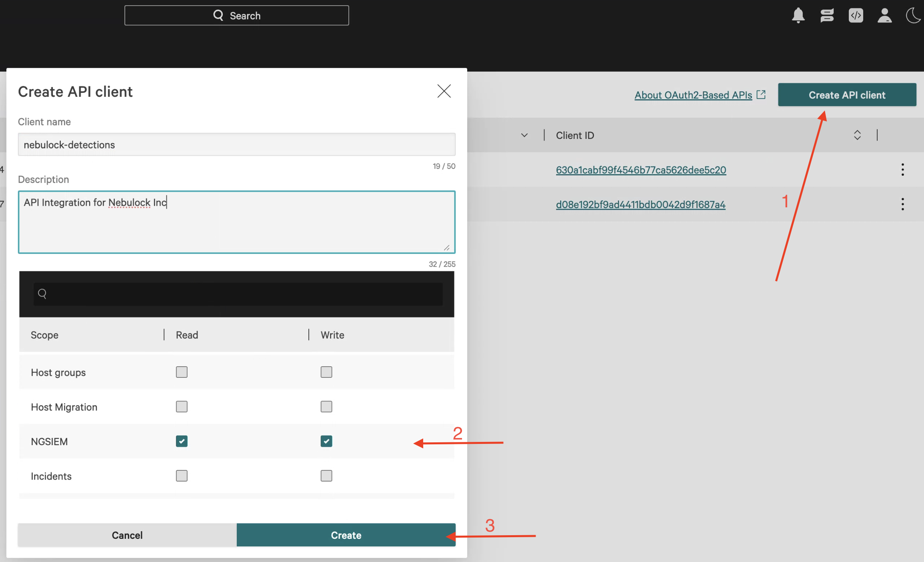Focus the top Search bar
The width and height of the screenshot is (924, 562).
tap(236, 16)
